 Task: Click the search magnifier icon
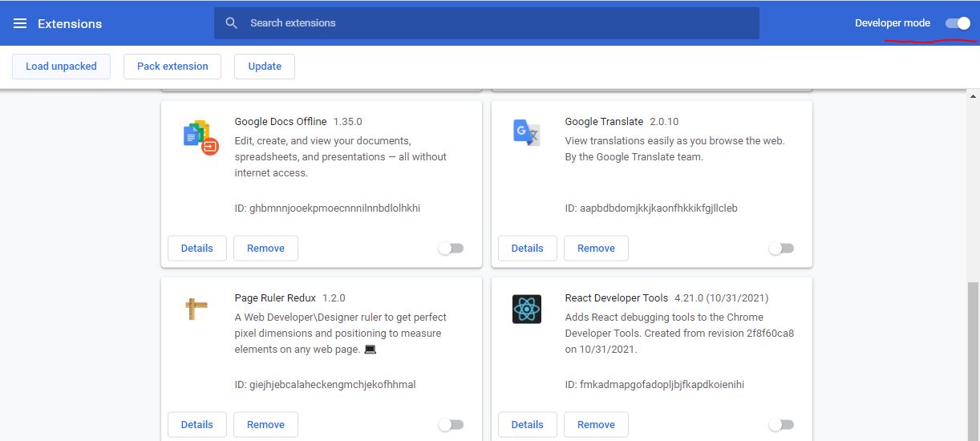point(232,23)
